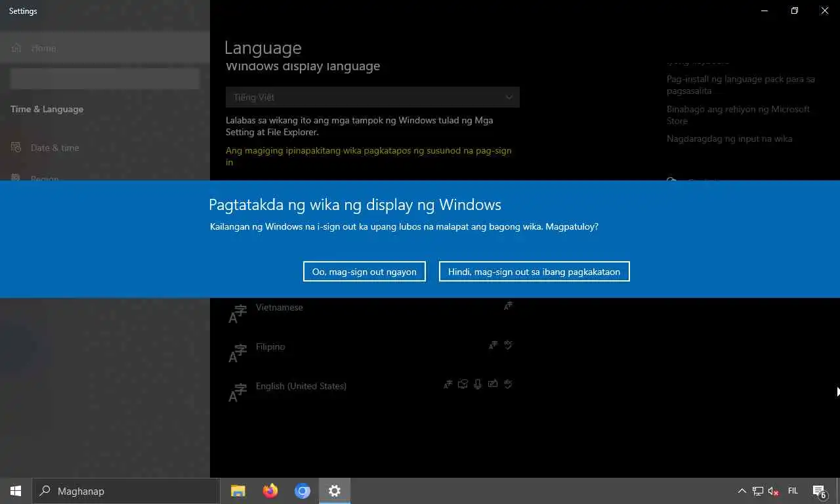Confirm with 'Oo, mag-sign out ngayon' button
The height and width of the screenshot is (504, 840).
click(364, 272)
